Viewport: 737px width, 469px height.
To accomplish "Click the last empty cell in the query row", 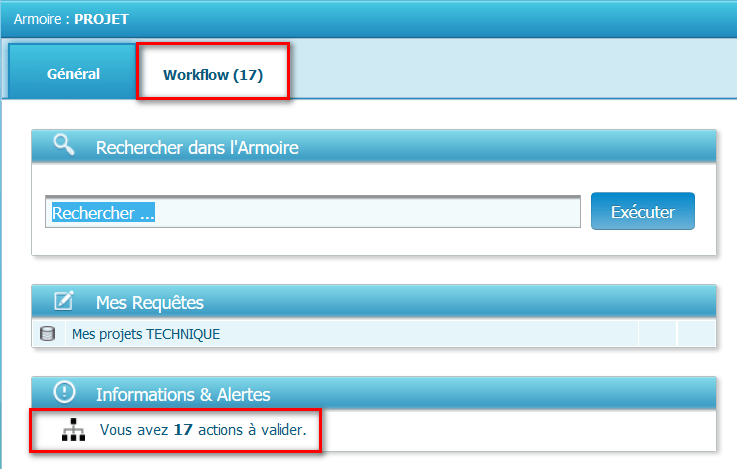I will click(696, 334).
